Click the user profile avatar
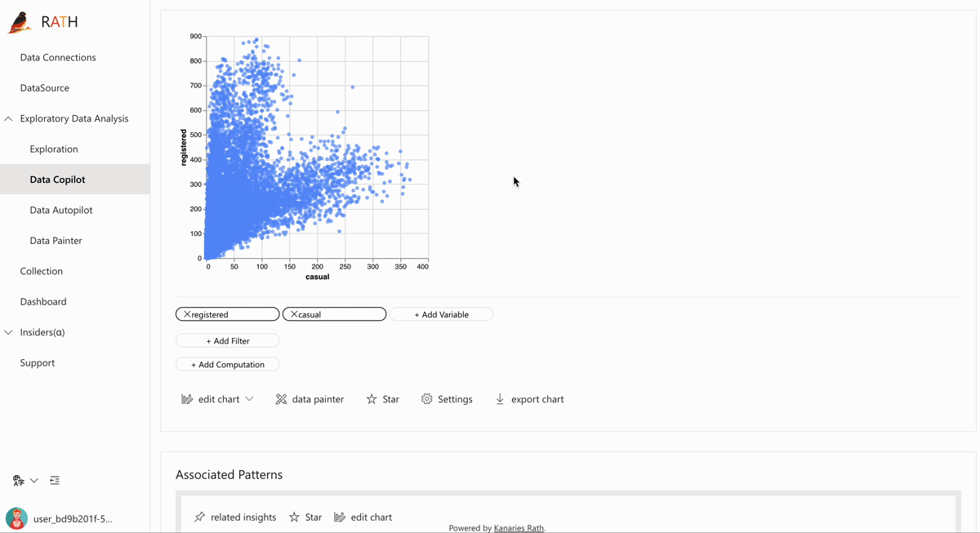Viewport: 980px width, 533px height. (17, 519)
